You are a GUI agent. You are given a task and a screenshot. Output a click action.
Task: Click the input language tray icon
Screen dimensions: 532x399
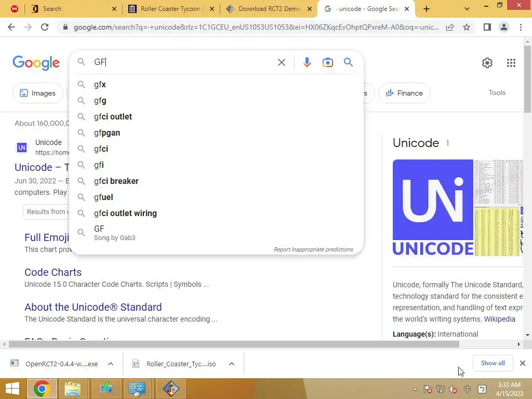point(467,389)
